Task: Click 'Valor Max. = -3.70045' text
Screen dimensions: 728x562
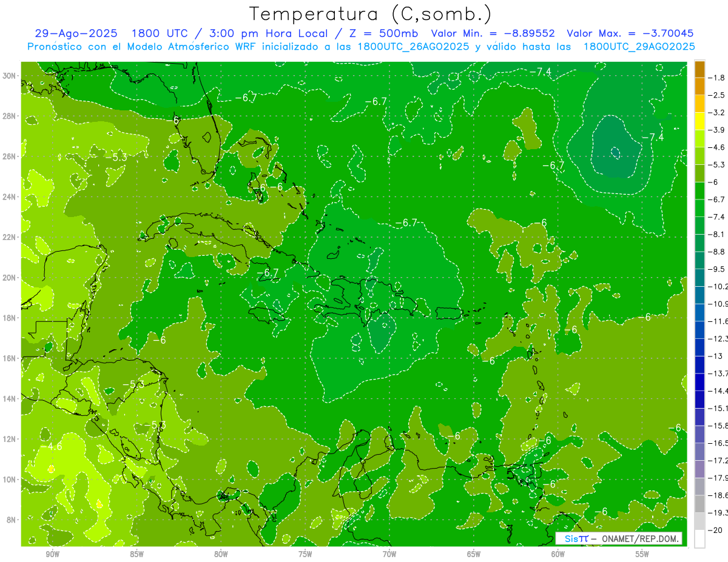Action: (630, 33)
